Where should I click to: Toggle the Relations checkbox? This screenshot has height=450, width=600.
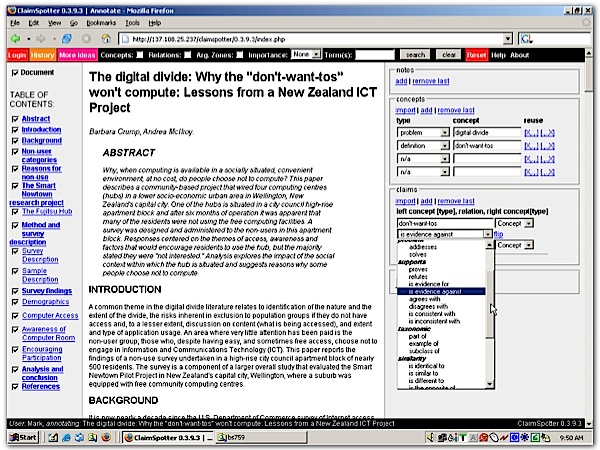188,55
